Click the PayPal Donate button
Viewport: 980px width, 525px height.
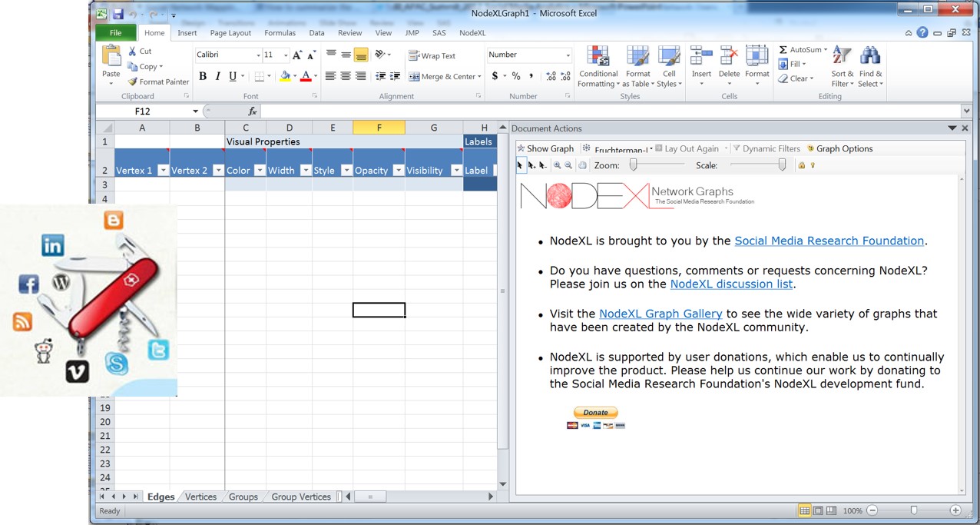tap(595, 413)
